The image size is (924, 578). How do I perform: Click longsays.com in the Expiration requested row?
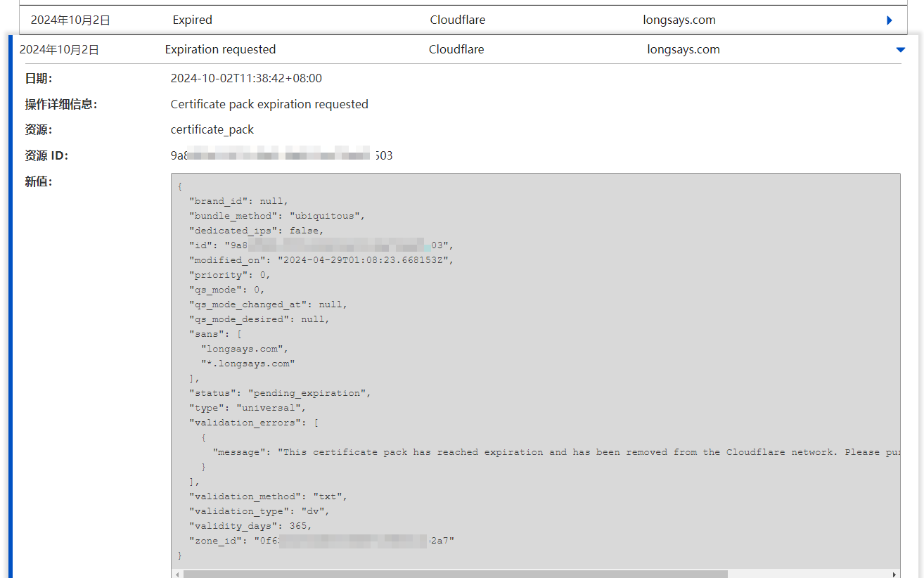coord(684,49)
